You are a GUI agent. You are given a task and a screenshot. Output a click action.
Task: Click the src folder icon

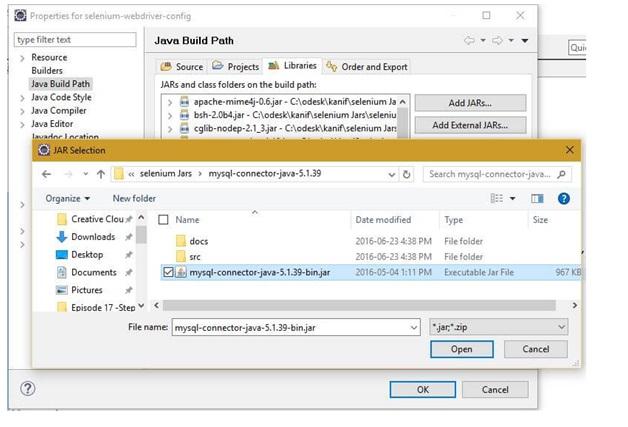pos(181,257)
